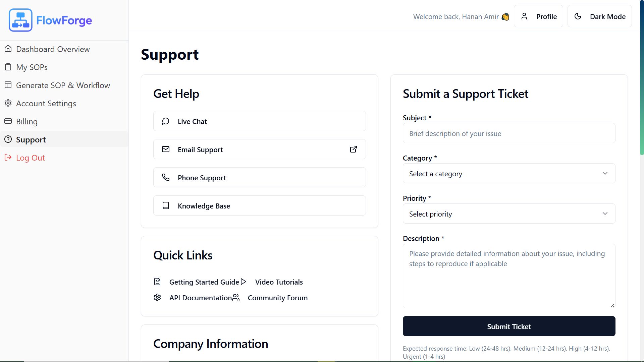Go to the Billing page
644x362 pixels.
27,122
